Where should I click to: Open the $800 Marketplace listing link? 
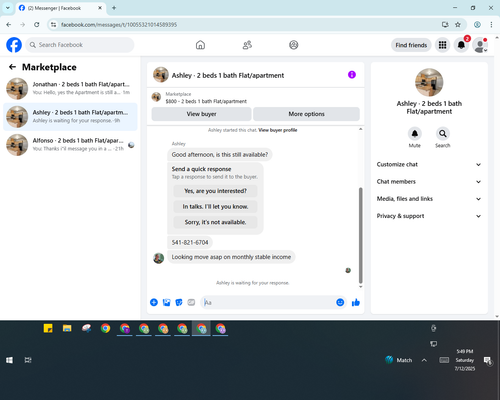(206, 101)
